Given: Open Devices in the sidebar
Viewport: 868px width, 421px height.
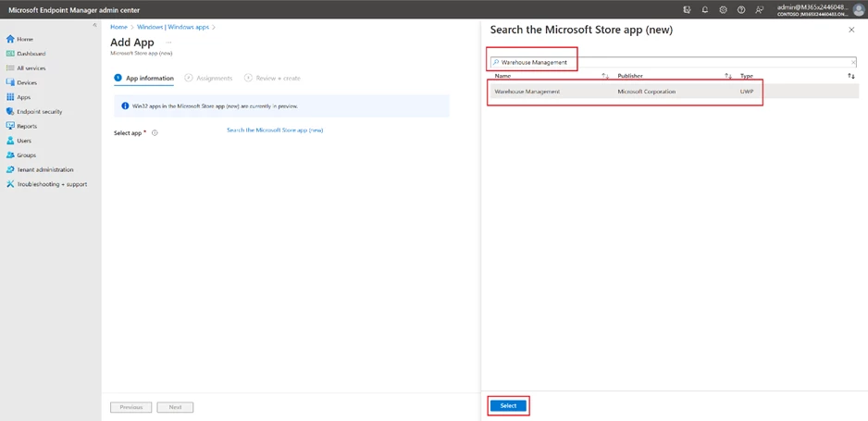Looking at the screenshot, I should 22,82.
